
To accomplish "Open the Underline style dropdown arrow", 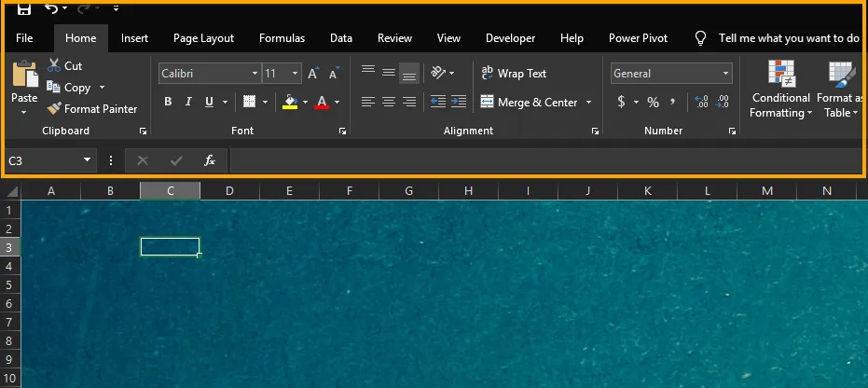I will pos(225,102).
